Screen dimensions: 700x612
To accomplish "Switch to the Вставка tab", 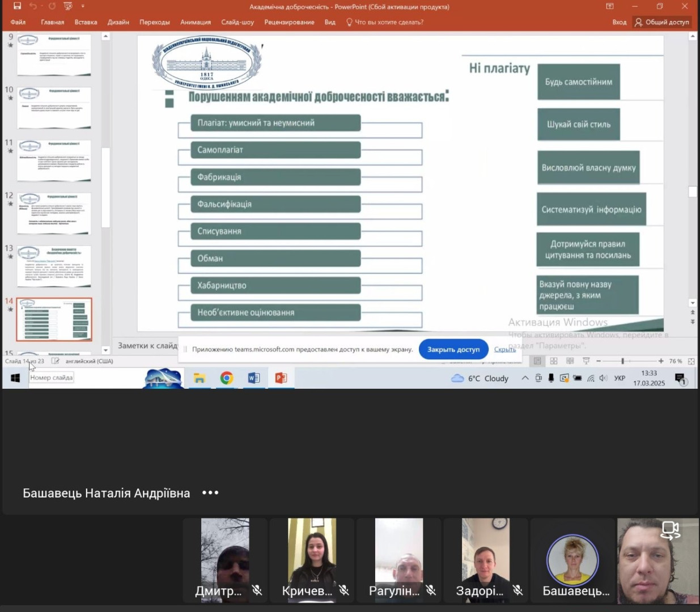I will (86, 22).
